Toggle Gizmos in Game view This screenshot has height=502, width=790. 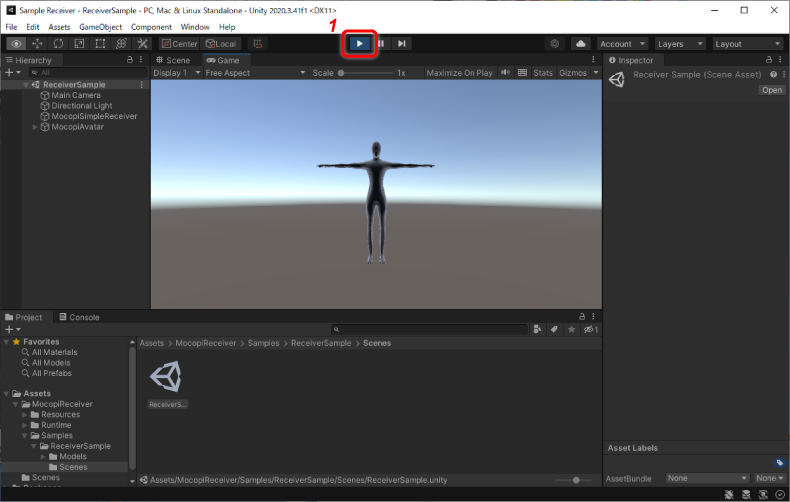573,73
